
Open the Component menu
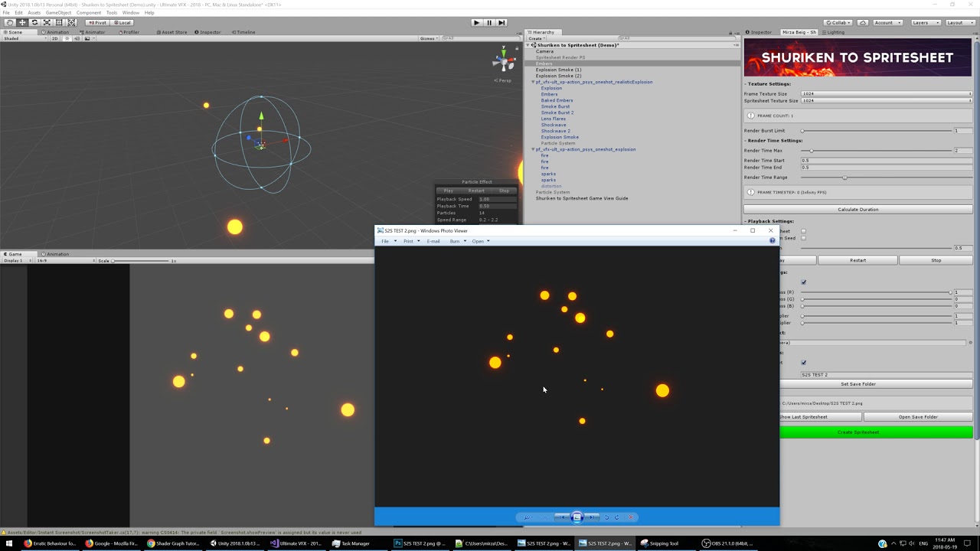tap(89, 13)
